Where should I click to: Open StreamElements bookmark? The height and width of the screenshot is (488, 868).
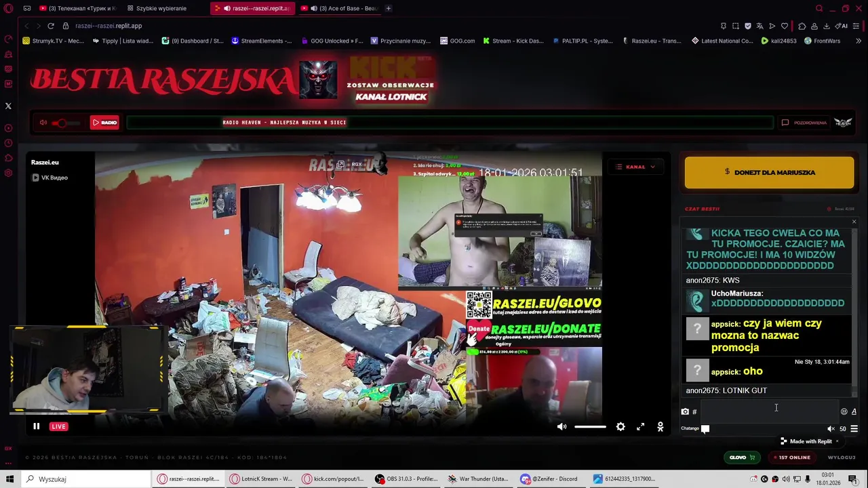262,41
